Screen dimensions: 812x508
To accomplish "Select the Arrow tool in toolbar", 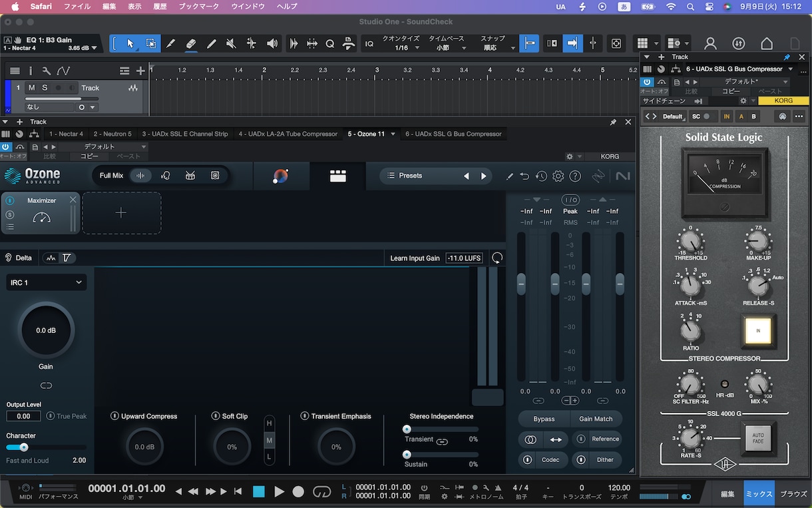I will tap(130, 44).
